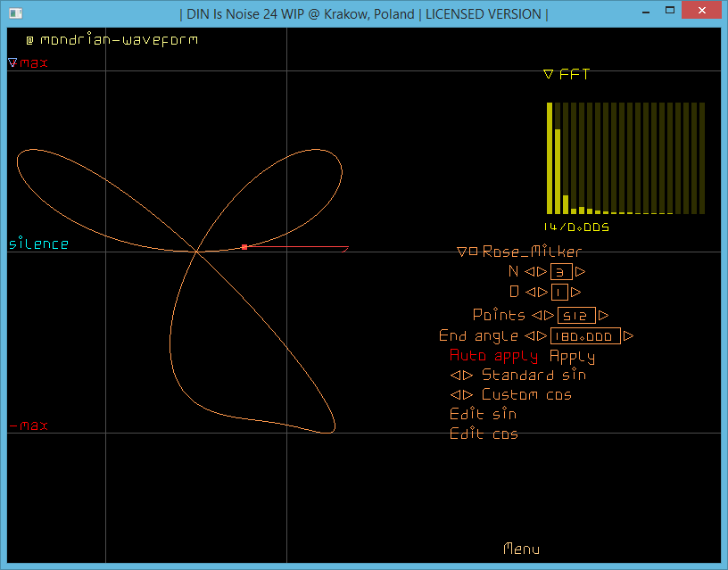Screen dimensions: 728x570
Task: Increase Points with the rightmost arrow
Action: click(x=604, y=316)
